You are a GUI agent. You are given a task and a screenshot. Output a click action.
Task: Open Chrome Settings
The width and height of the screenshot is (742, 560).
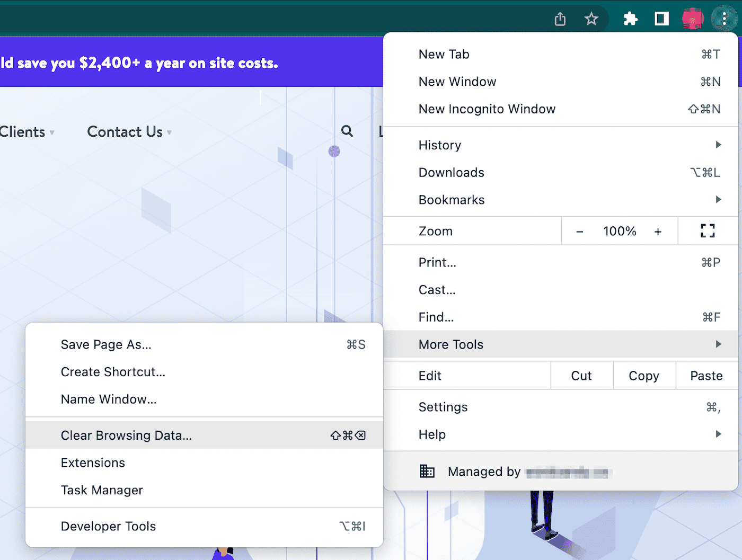(x=443, y=407)
